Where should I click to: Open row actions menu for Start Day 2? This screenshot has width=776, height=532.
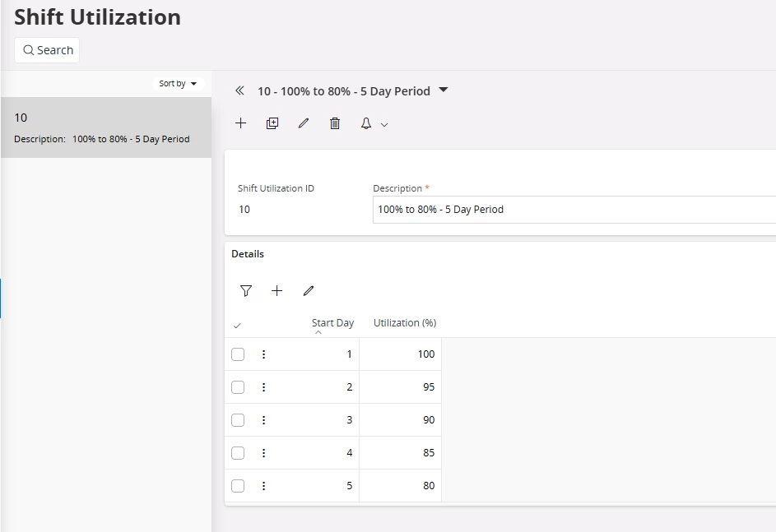pos(263,387)
